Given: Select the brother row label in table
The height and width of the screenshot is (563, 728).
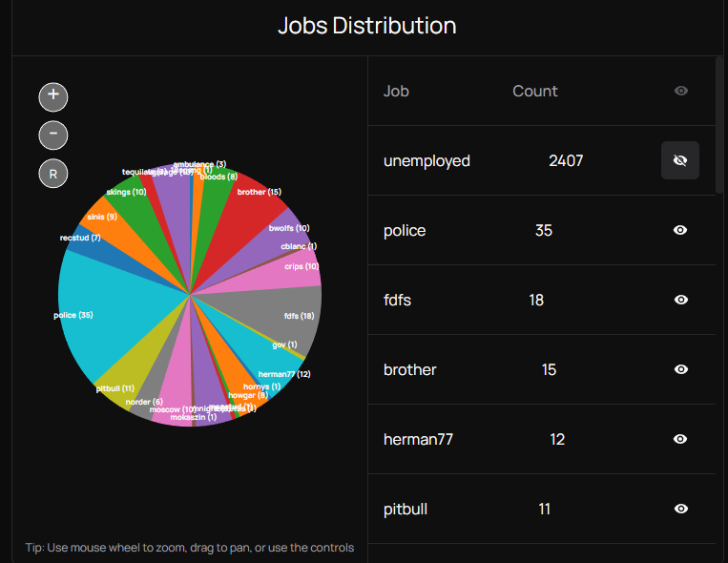Looking at the screenshot, I should (410, 369).
